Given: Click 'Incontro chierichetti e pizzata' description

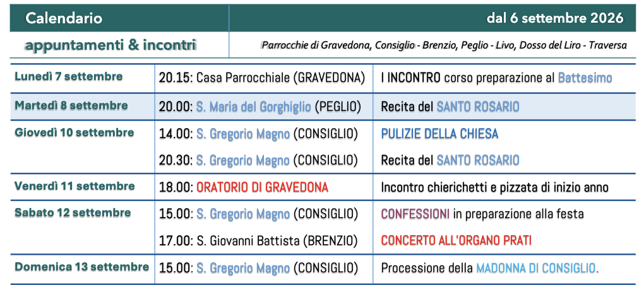Looking at the screenshot, I should coord(494,188).
